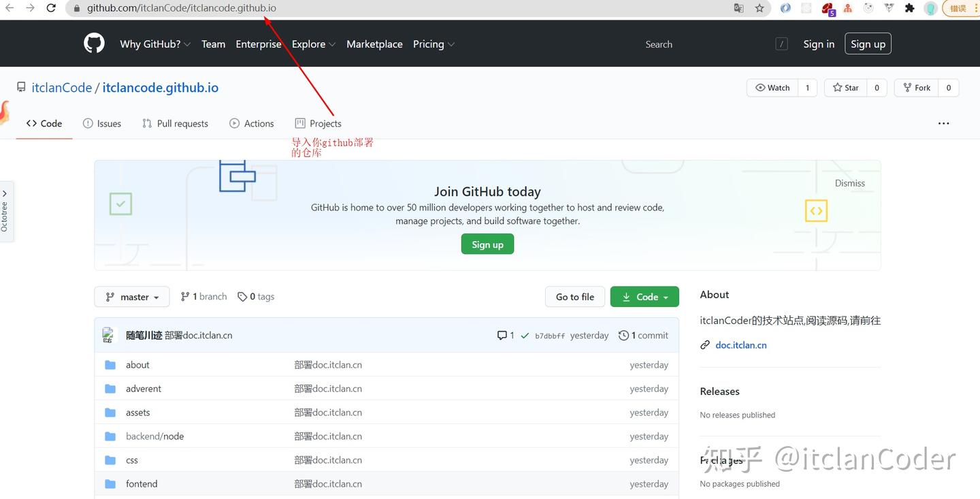Open the GitHub home logo
The image size is (980, 499).
94,44
